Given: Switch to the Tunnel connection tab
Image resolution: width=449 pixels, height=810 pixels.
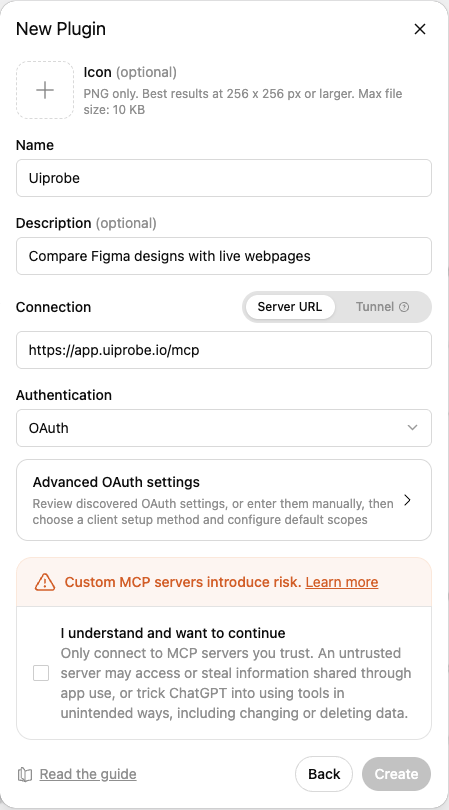Looking at the screenshot, I should (382, 307).
